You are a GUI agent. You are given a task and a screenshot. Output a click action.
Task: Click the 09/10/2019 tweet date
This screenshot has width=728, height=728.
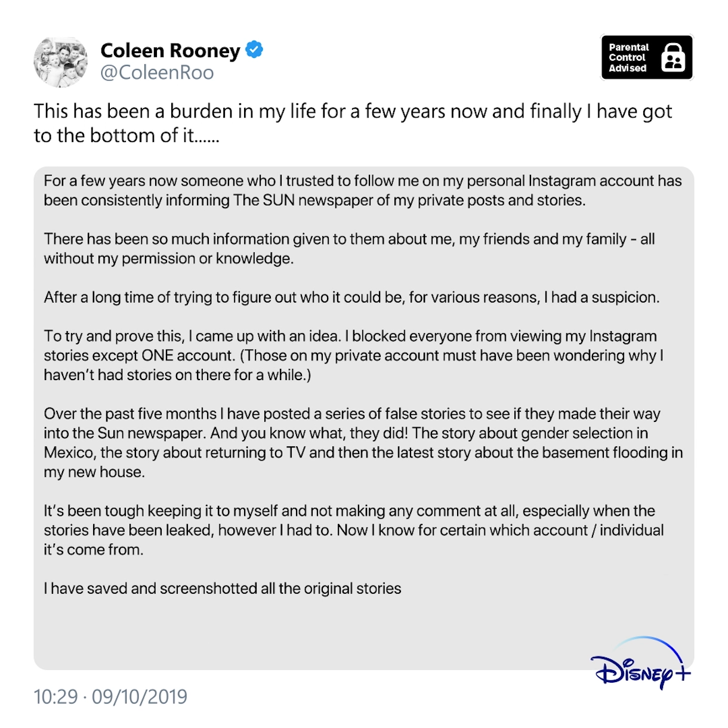140,697
